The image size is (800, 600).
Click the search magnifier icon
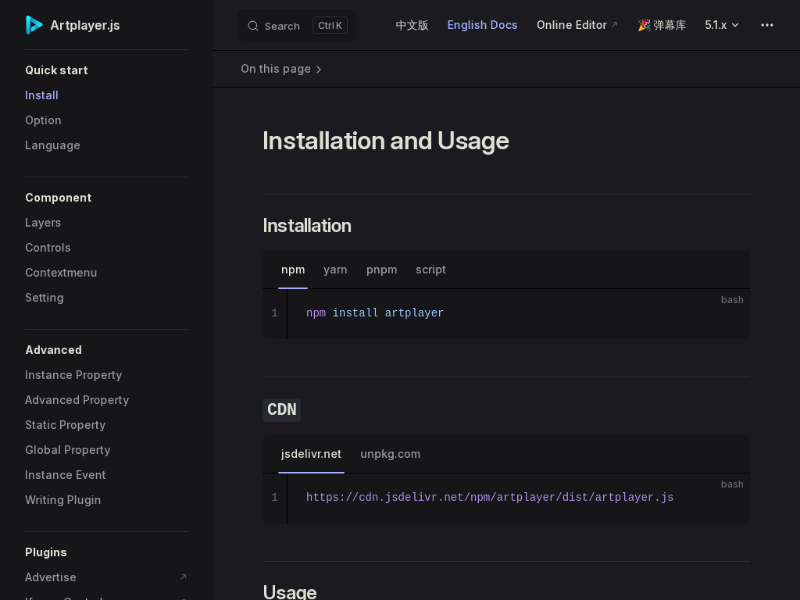253,26
